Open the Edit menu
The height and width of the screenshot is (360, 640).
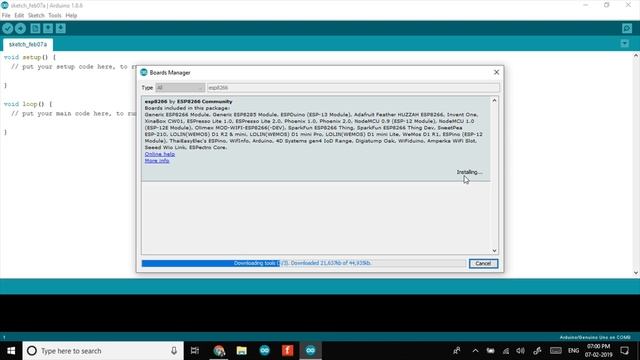(19, 16)
